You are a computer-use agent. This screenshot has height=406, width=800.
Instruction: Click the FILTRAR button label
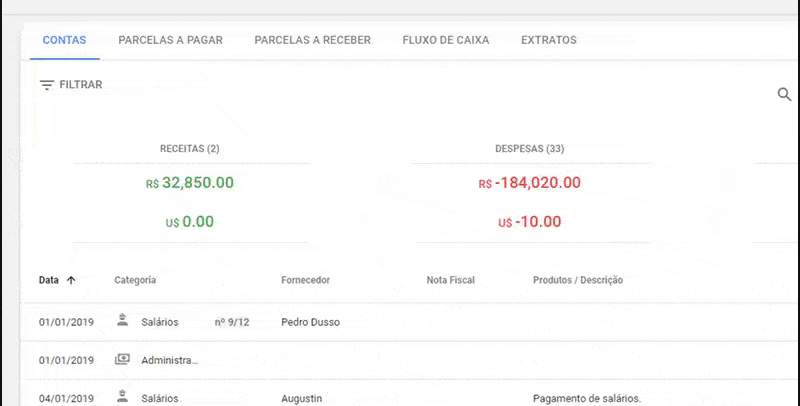click(81, 85)
